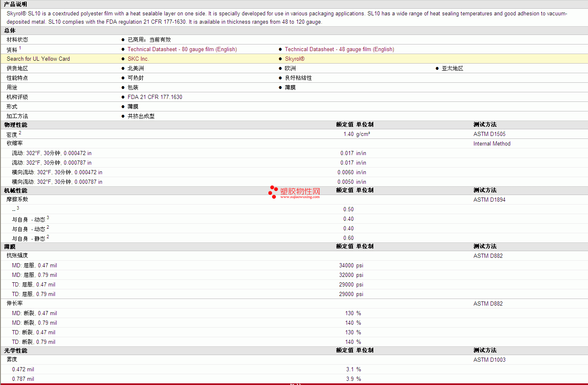The width and height of the screenshot is (588, 385).
Task: Open the 80 gauge film Technical Datasheet link
Action: tap(182, 49)
